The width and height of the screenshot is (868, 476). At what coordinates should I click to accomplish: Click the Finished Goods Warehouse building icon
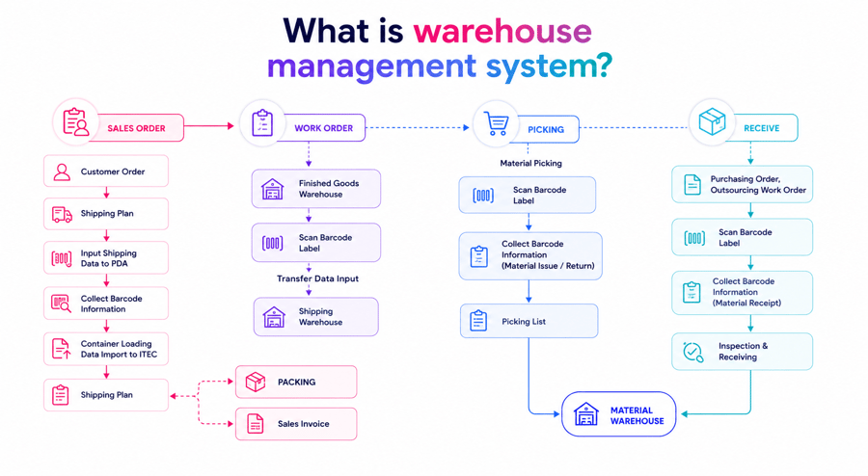pos(272,189)
